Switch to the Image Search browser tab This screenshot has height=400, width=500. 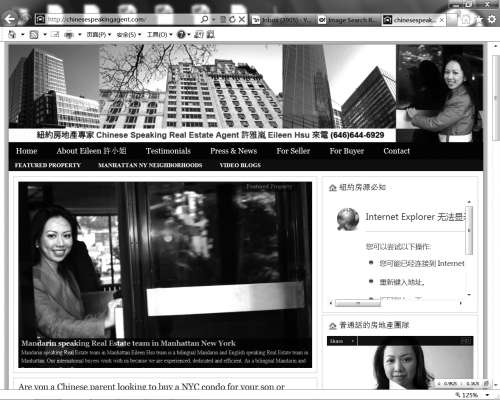point(348,20)
